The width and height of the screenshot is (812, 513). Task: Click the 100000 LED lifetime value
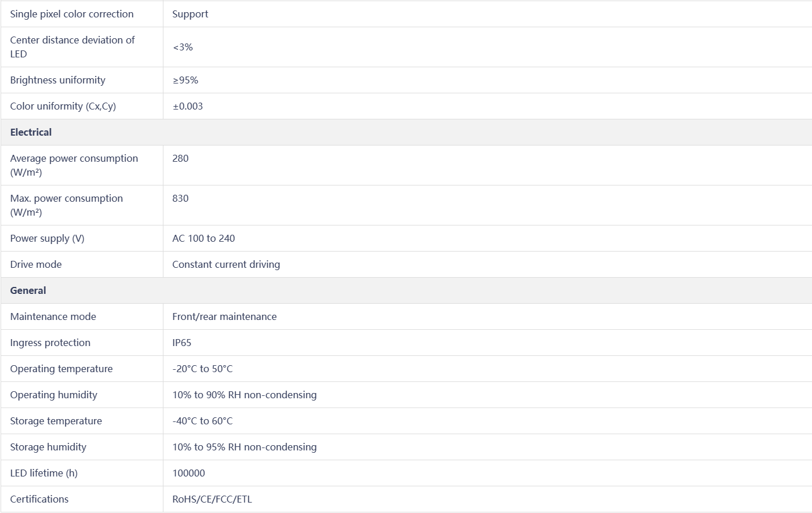point(188,473)
